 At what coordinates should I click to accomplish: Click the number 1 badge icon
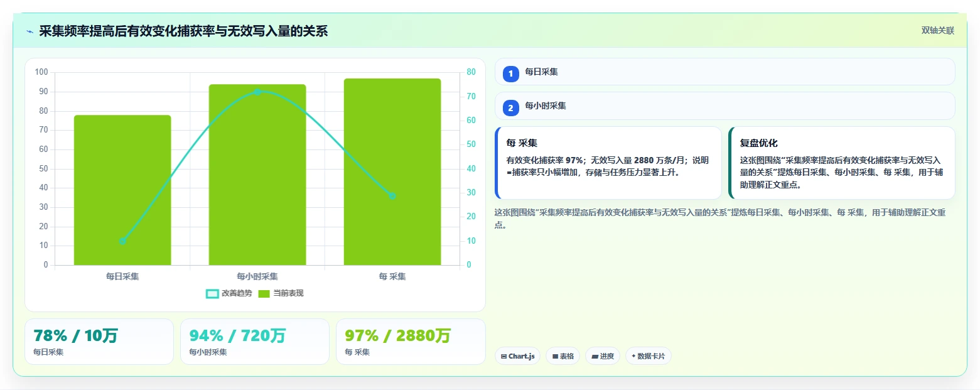510,73
